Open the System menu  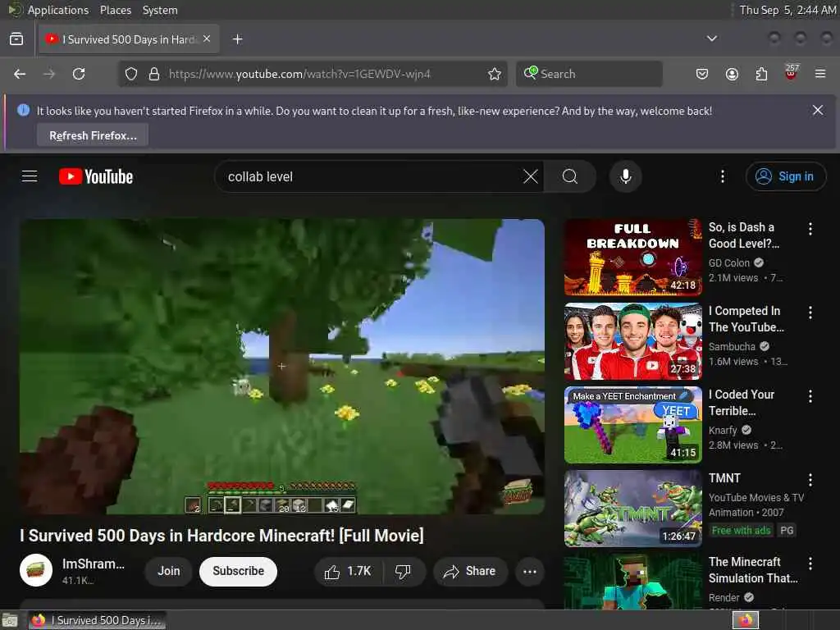pos(160,10)
